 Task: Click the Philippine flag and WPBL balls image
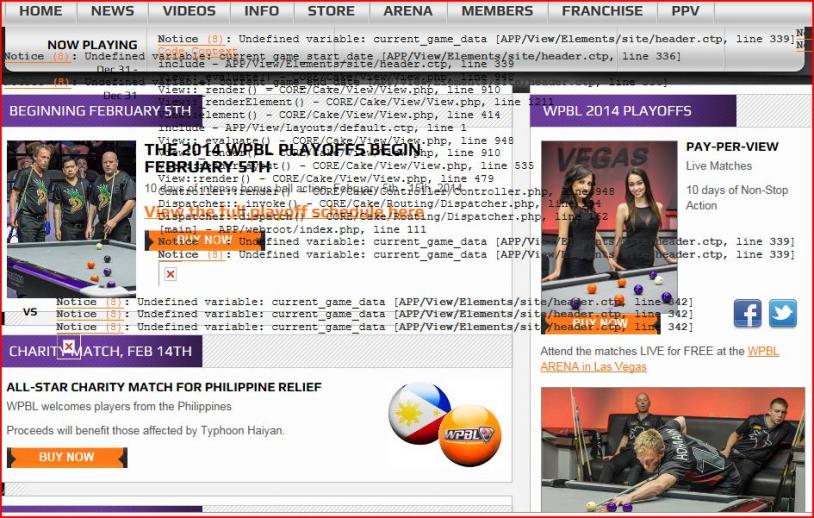point(445,424)
